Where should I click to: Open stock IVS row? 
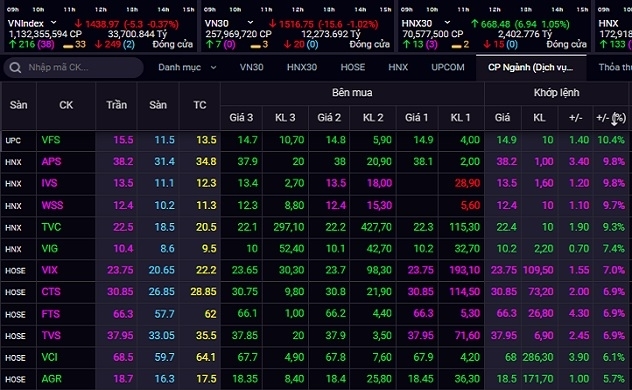coord(316,183)
